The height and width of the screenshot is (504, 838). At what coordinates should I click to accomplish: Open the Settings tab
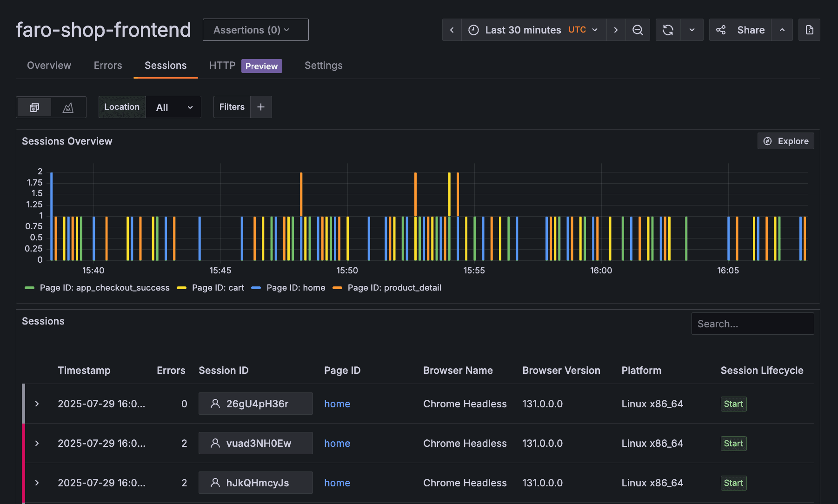323,65
